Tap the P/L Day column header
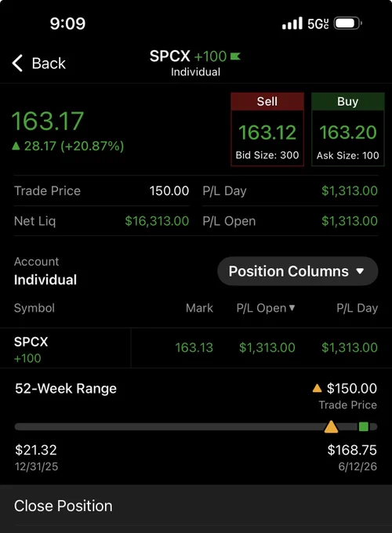Screen dimensions: 392x533 pos(357,308)
